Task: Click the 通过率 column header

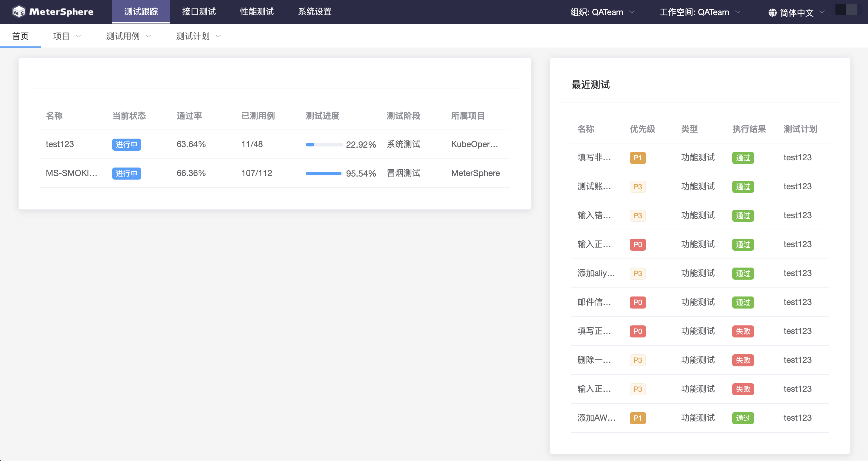Action: pyautogui.click(x=189, y=116)
